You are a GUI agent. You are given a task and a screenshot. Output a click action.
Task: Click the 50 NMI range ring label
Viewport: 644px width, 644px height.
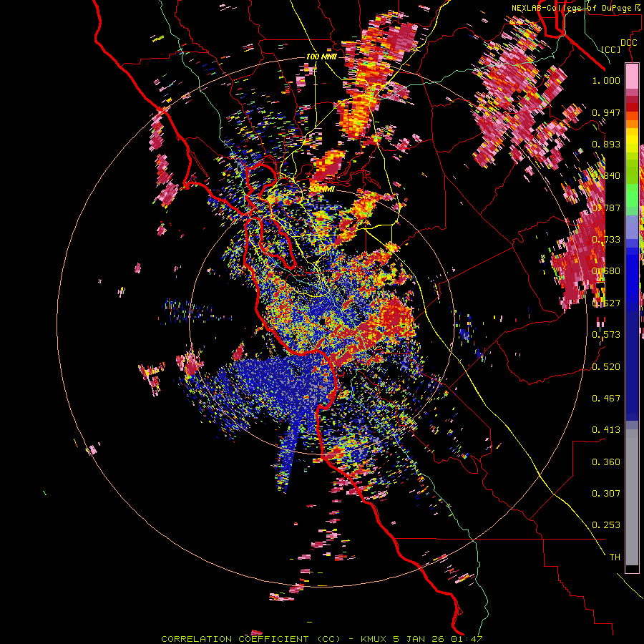pyautogui.click(x=321, y=189)
